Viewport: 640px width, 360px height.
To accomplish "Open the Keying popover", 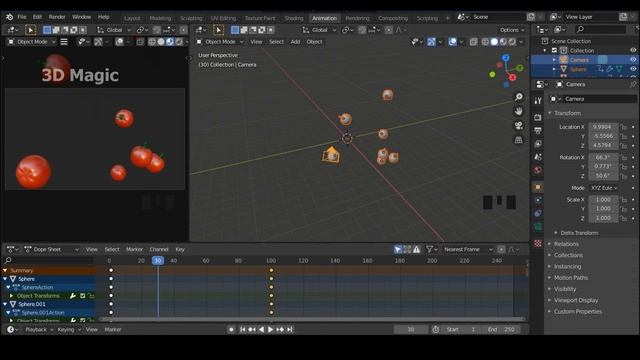I will (x=69, y=329).
